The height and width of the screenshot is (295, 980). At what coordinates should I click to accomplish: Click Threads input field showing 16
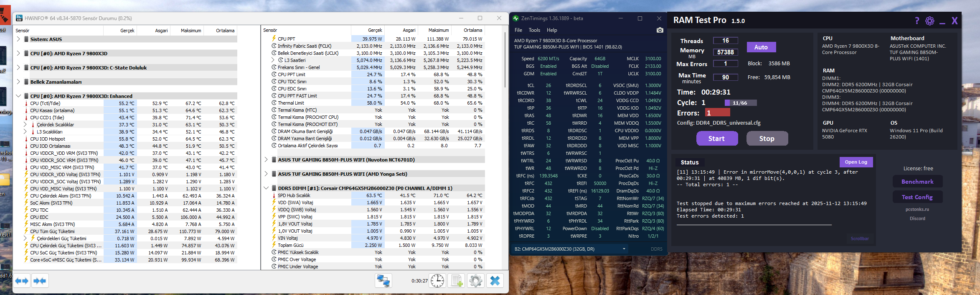click(726, 41)
